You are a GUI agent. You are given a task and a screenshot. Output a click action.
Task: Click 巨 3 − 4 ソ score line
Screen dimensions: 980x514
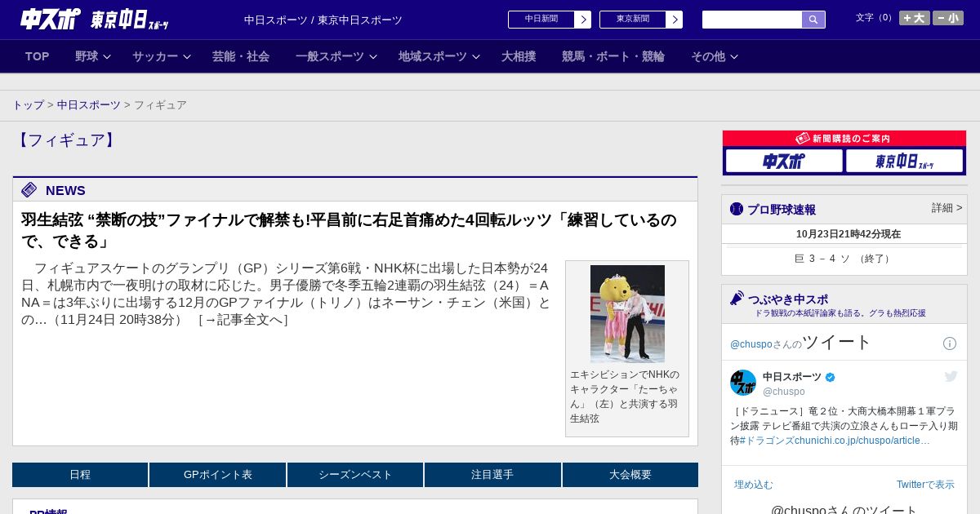coord(844,259)
